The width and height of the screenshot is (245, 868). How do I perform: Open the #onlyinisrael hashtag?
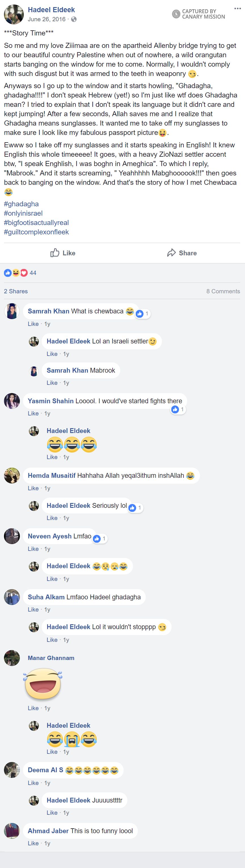pos(23,213)
